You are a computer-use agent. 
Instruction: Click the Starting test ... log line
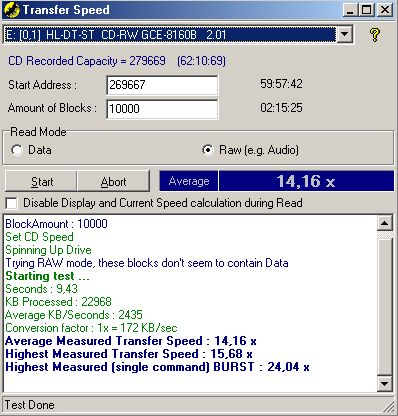click(x=47, y=276)
